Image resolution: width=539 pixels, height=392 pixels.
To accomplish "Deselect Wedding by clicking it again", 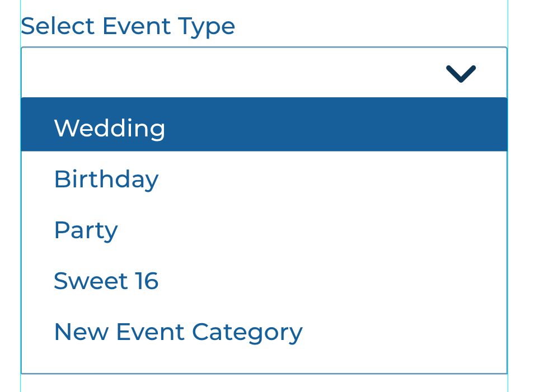I will pos(110,128).
